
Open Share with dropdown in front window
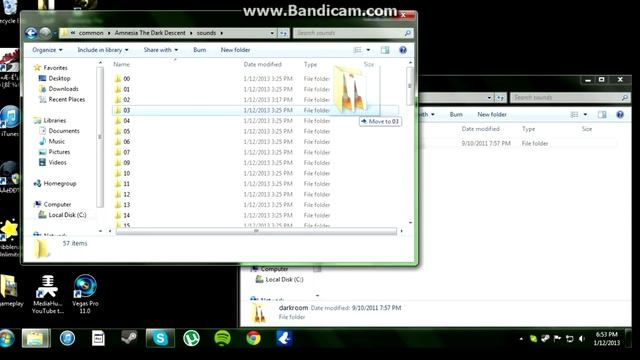coord(161,50)
